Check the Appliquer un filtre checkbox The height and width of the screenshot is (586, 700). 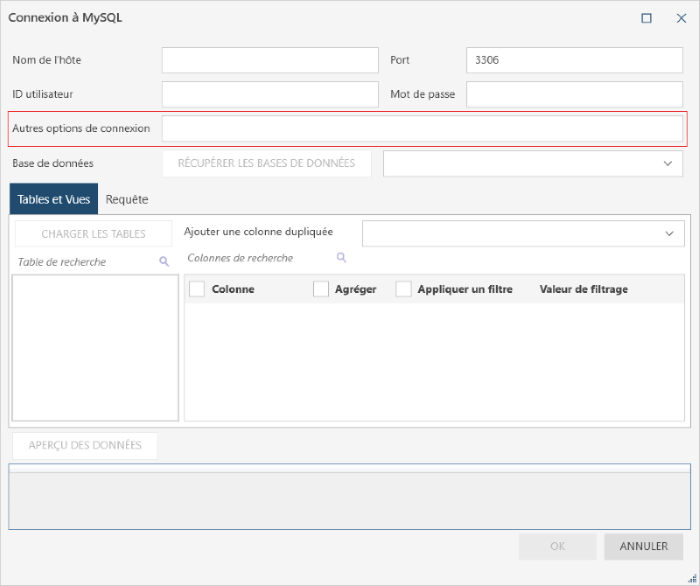pyautogui.click(x=404, y=289)
